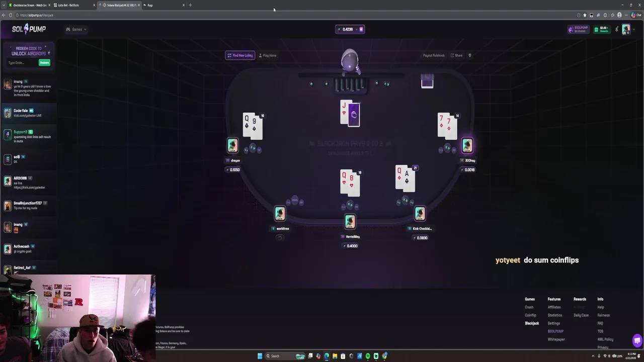The height and width of the screenshot is (362, 644).
Task: Open Coinflip from footer Games list
Action: click(x=530, y=315)
